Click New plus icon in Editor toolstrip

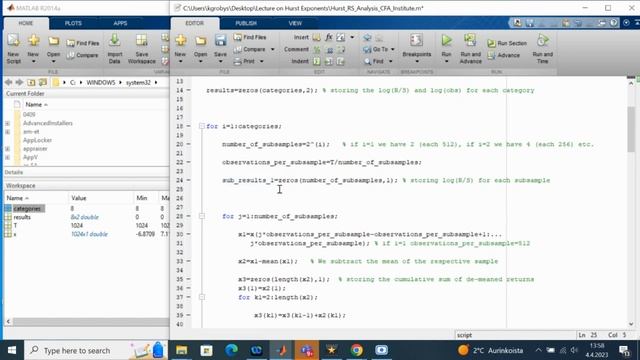(180, 40)
